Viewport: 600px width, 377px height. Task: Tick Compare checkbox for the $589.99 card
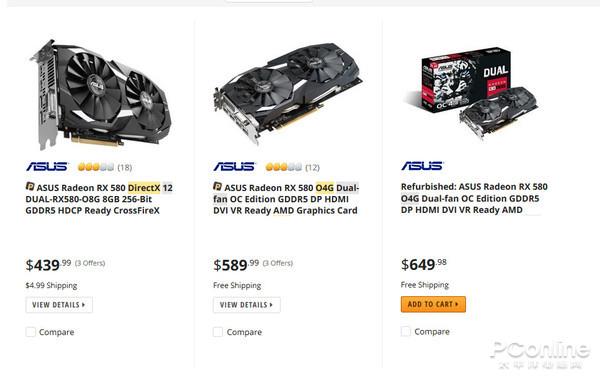click(x=218, y=332)
